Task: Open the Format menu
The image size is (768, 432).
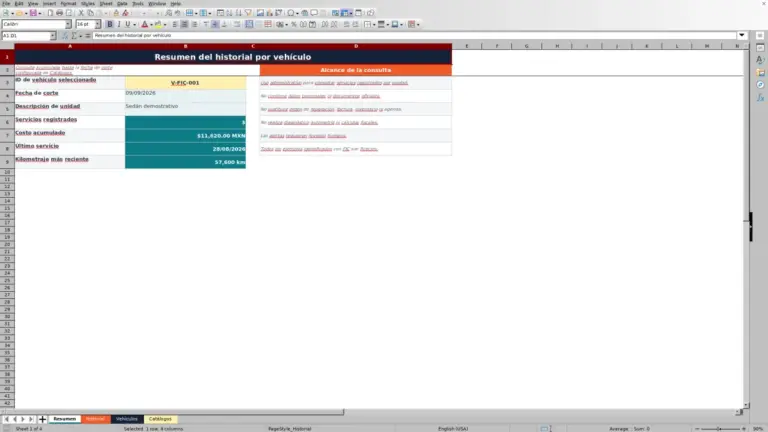Action: point(68,3)
